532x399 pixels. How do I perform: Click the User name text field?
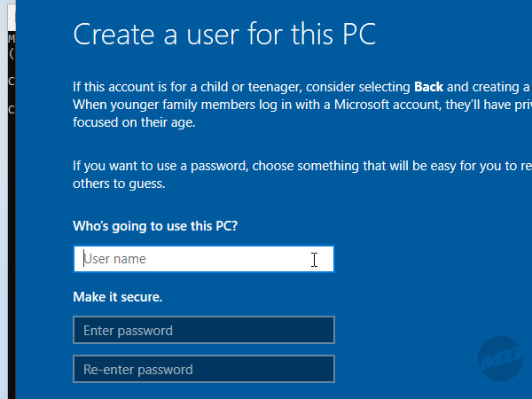203,259
